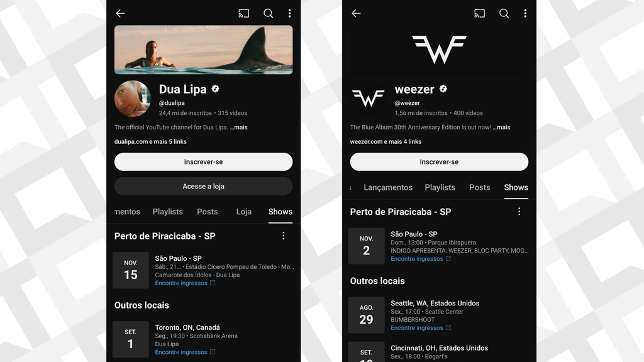Open cast icon on Dua Lipa screen
The width and height of the screenshot is (644, 362).
pyautogui.click(x=244, y=14)
